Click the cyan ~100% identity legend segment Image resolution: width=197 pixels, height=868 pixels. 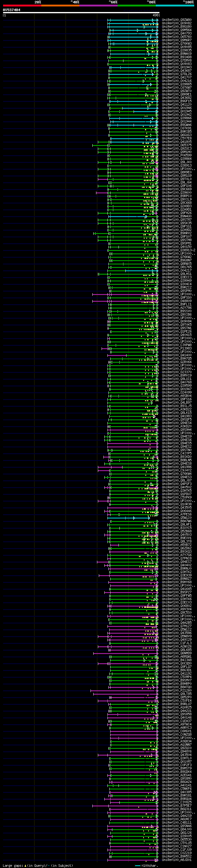pos(175,6)
